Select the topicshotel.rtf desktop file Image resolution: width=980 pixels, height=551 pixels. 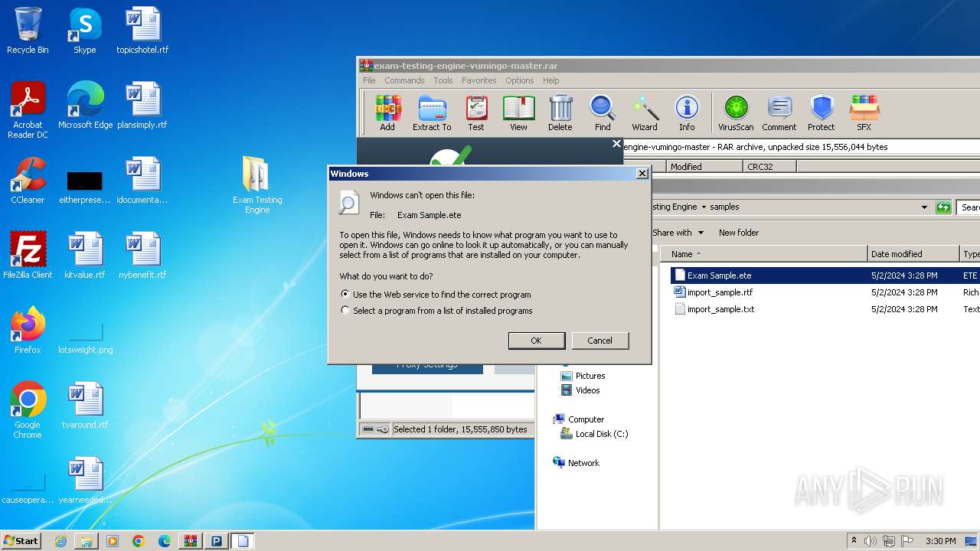coord(142,31)
